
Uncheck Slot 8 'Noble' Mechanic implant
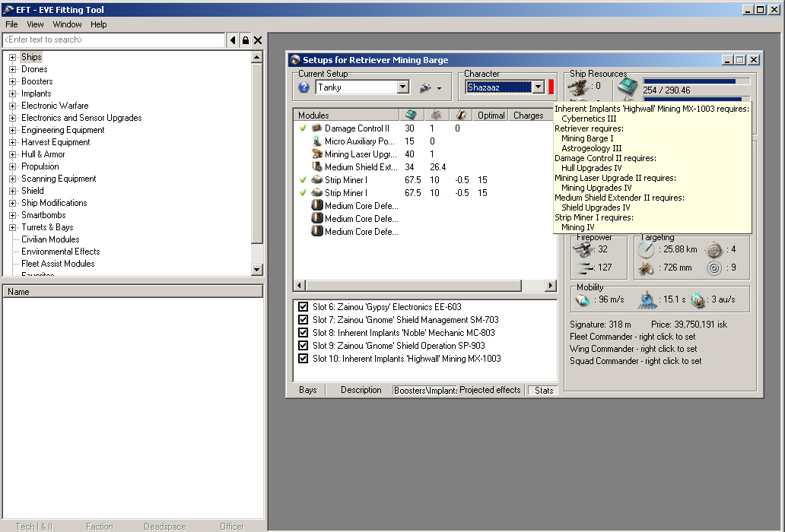303,333
